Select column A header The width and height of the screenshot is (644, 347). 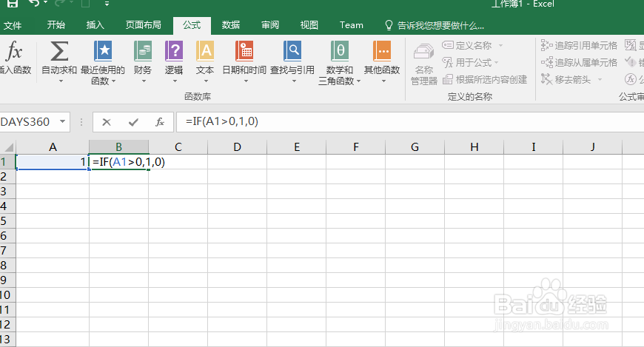(x=53, y=147)
